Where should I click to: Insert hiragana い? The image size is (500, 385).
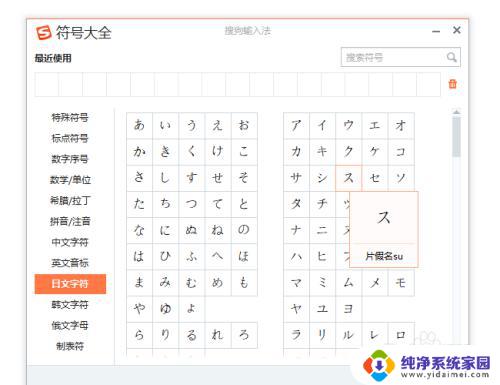click(166, 125)
